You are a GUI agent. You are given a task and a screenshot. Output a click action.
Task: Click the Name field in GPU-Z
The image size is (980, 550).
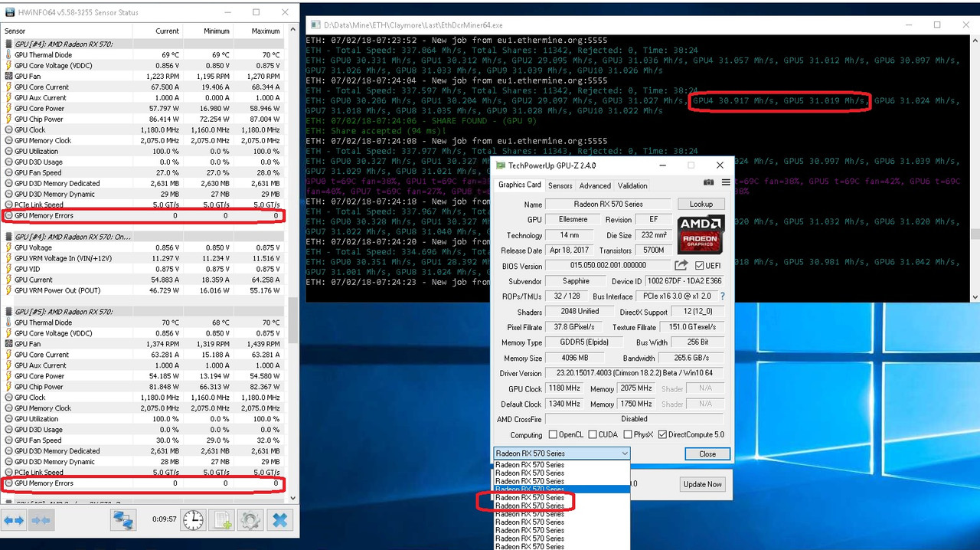[x=608, y=205]
